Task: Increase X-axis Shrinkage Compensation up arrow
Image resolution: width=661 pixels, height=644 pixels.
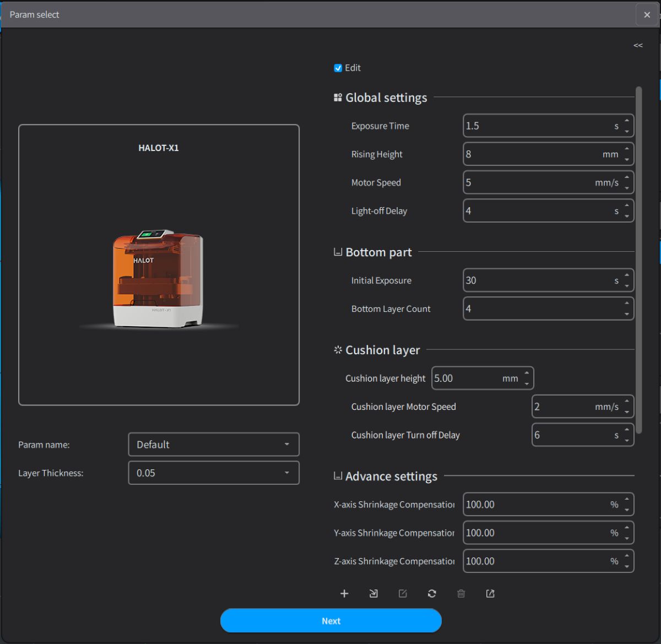Action: point(627,500)
